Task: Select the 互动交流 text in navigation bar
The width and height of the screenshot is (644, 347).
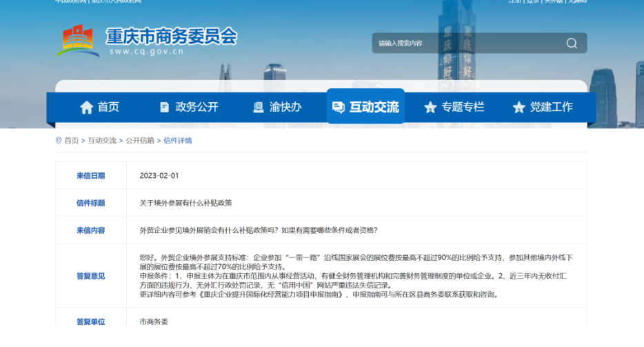Action: 374,107
